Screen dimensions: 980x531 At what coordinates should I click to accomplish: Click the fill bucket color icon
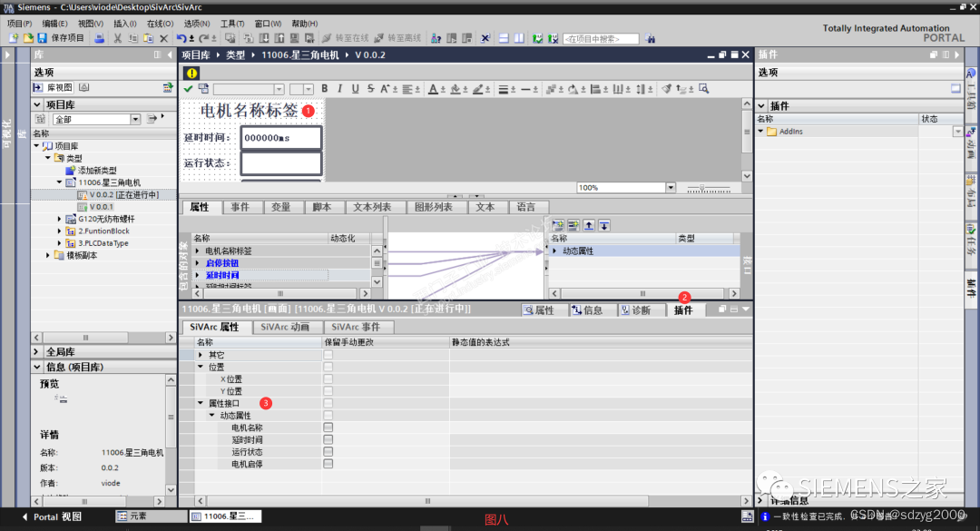pyautogui.click(x=456, y=89)
